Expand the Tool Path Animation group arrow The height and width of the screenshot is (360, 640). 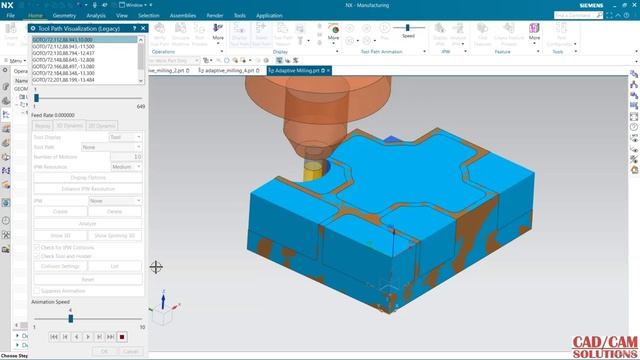click(x=424, y=52)
